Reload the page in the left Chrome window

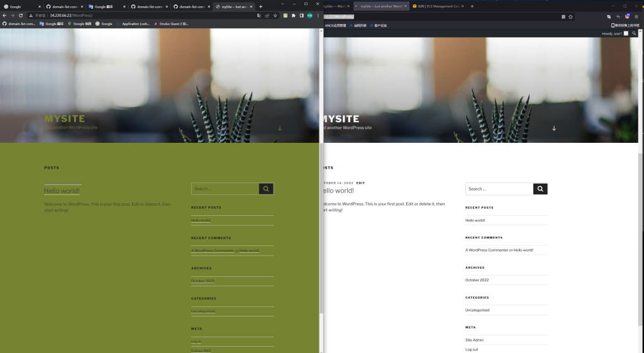point(21,15)
